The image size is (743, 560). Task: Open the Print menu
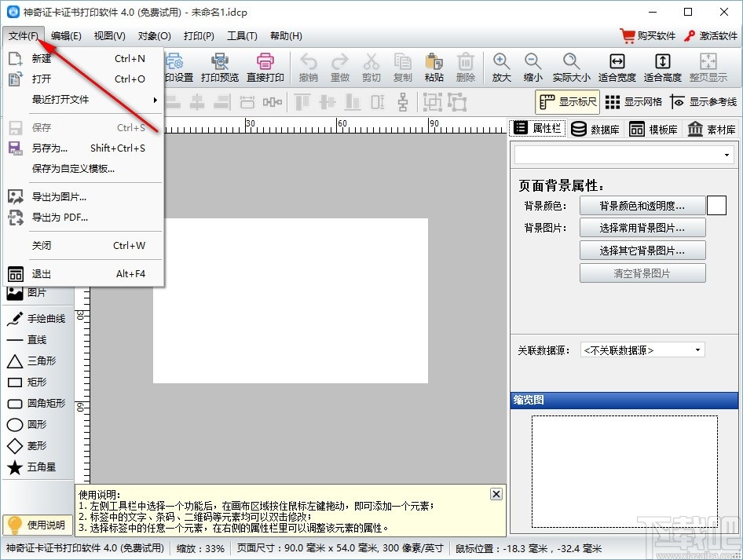coord(199,36)
